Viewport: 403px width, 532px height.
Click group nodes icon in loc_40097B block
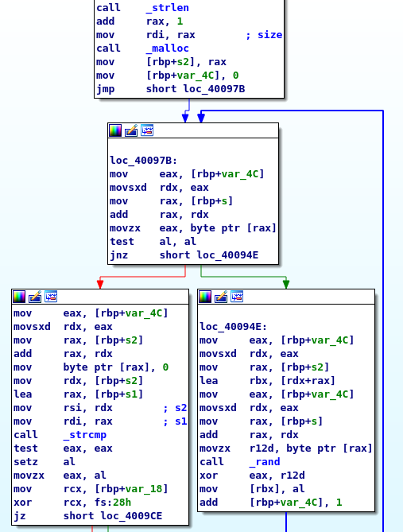(x=147, y=130)
